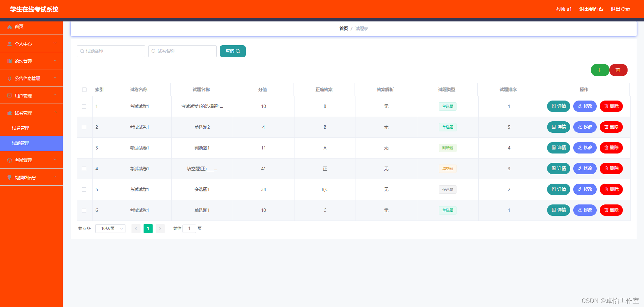Click the 老师 a1 user label
Screen dimensions: 644x307
coord(563,9)
